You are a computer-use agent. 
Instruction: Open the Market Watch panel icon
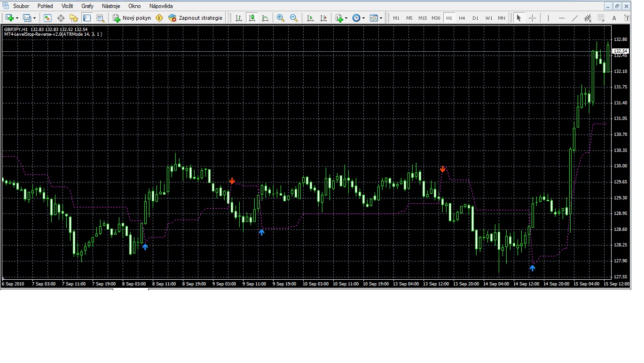tap(47, 18)
